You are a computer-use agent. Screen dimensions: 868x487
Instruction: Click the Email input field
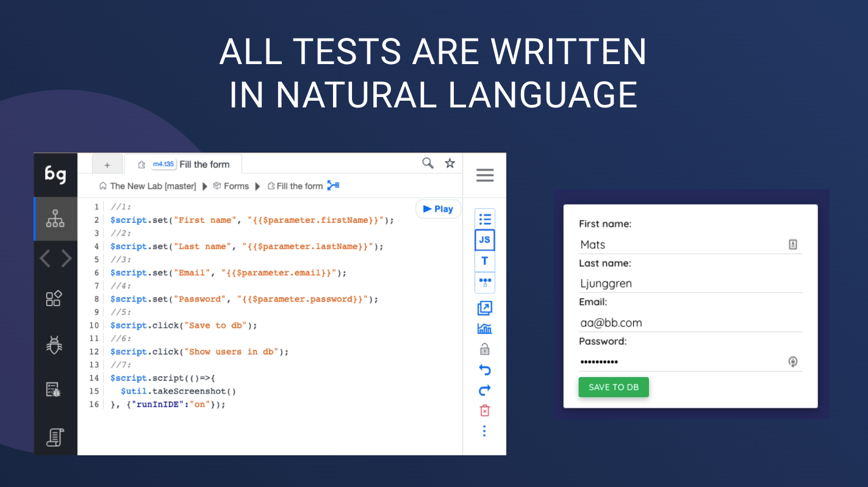click(690, 323)
